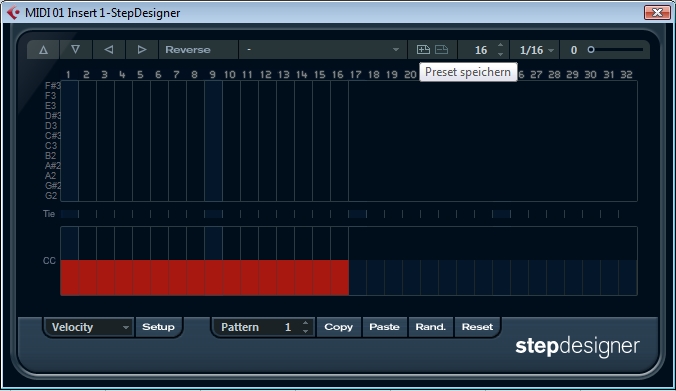Decrease number of steps below 16
This screenshot has height=391, width=676.
[x=500, y=54]
